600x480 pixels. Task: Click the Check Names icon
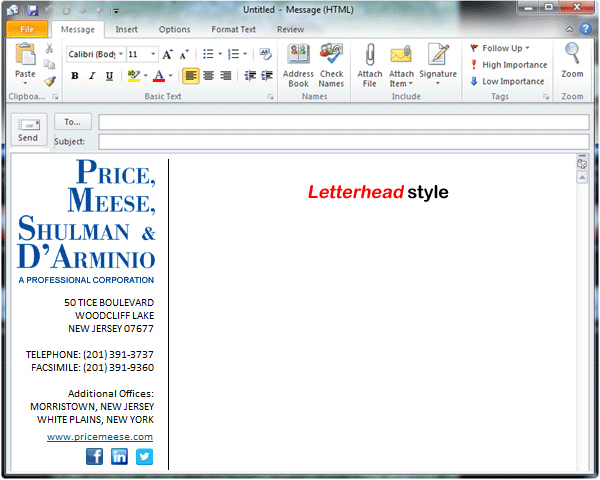(331, 56)
